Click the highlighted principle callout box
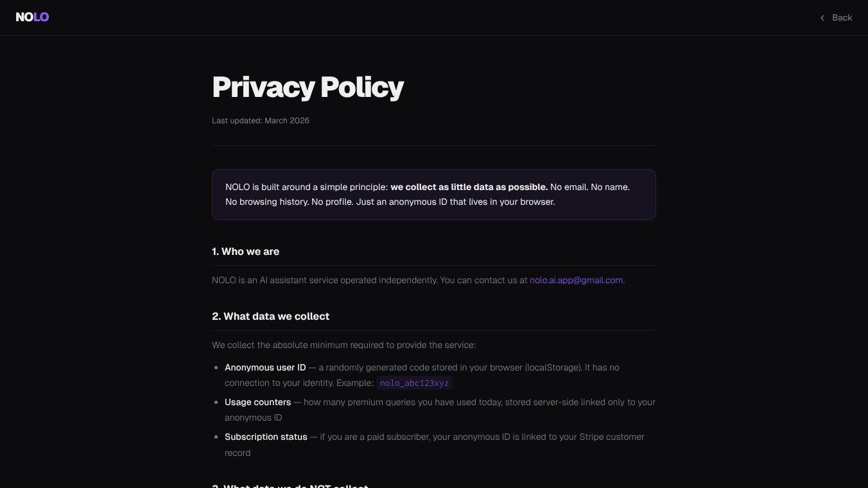The image size is (868, 488). coord(434,195)
